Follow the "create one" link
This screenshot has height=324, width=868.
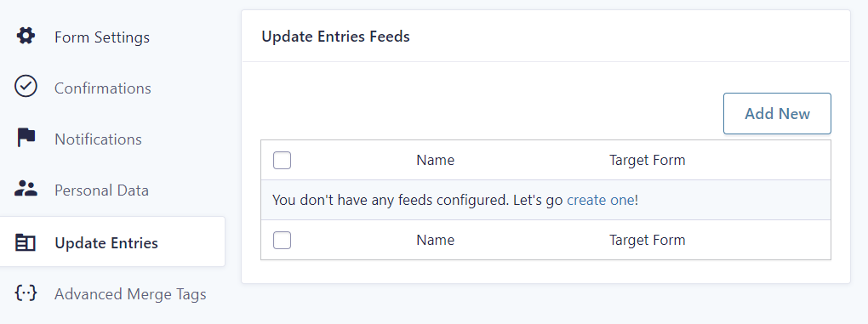click(x=601, y=200)
